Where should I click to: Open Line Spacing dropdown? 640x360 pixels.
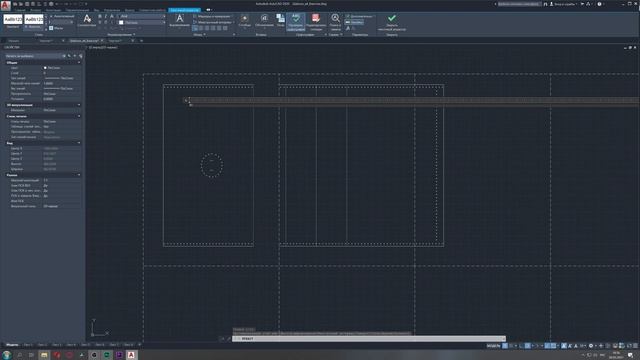[213, 22]
